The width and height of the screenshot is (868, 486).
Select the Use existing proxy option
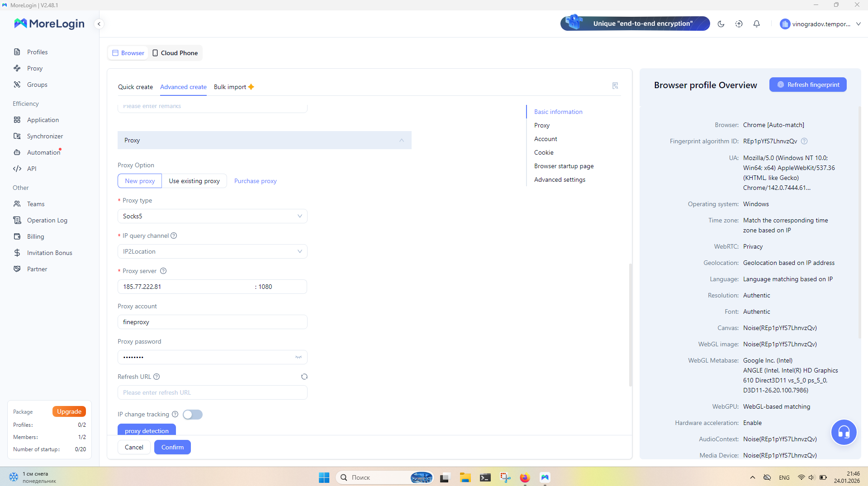point(194,181)
